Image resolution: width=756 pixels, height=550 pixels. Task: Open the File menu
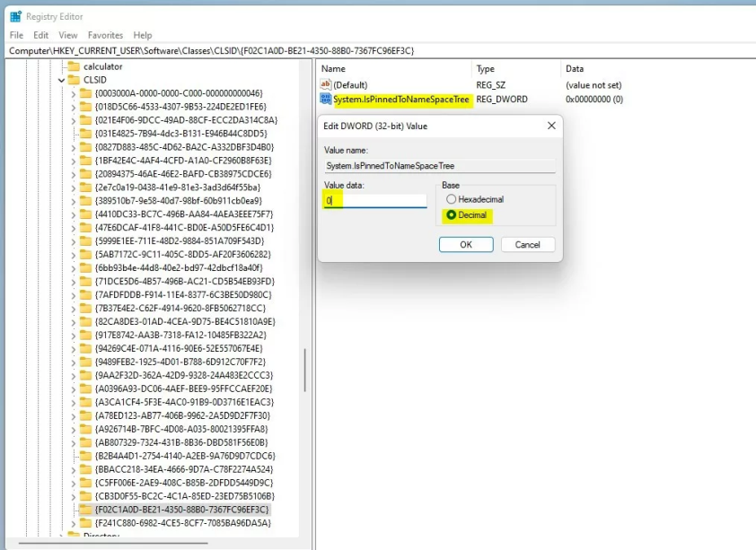(x=16, y=35)
